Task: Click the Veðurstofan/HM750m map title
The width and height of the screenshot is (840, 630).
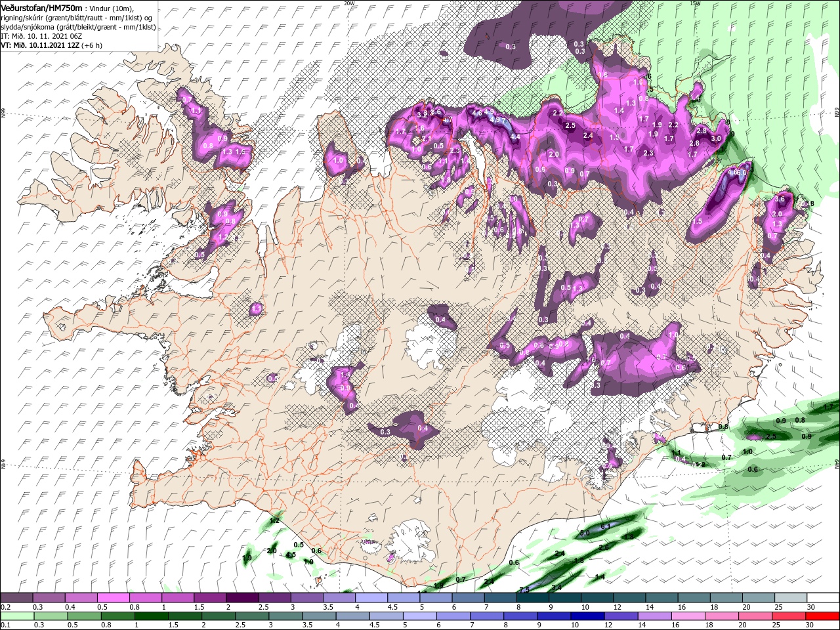Action: (42, 7)
